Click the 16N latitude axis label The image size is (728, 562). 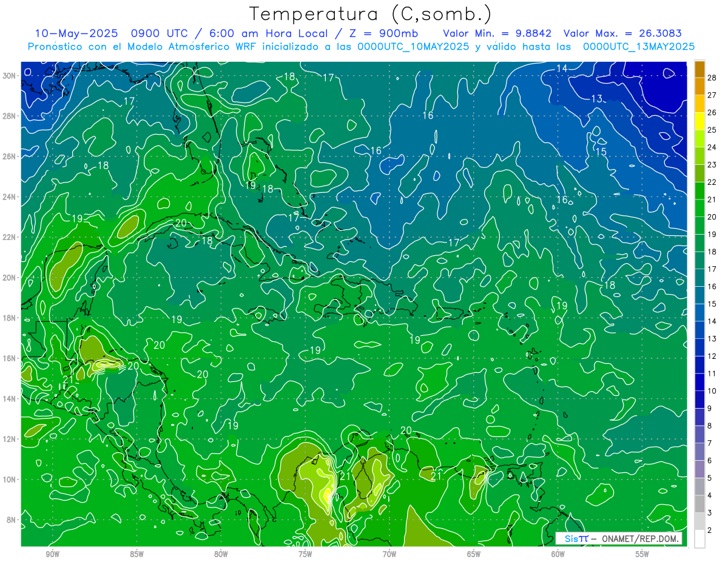pos(9,358)
